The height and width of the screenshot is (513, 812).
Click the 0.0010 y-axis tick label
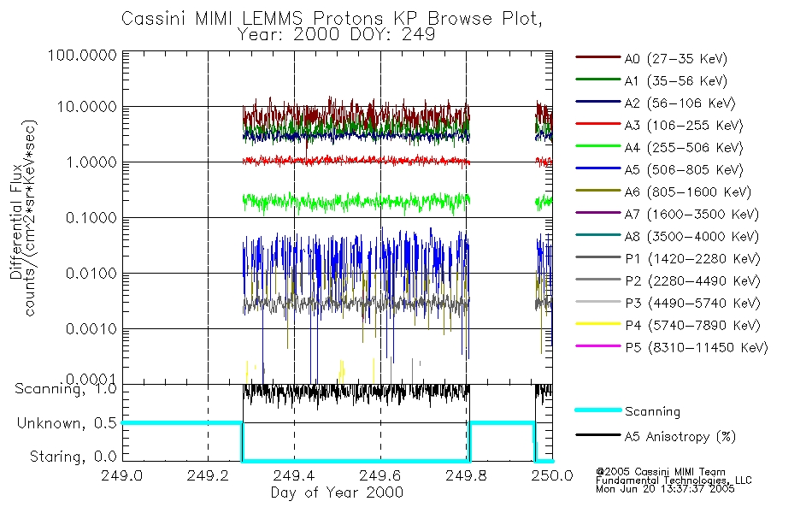[x=91, y=329]
